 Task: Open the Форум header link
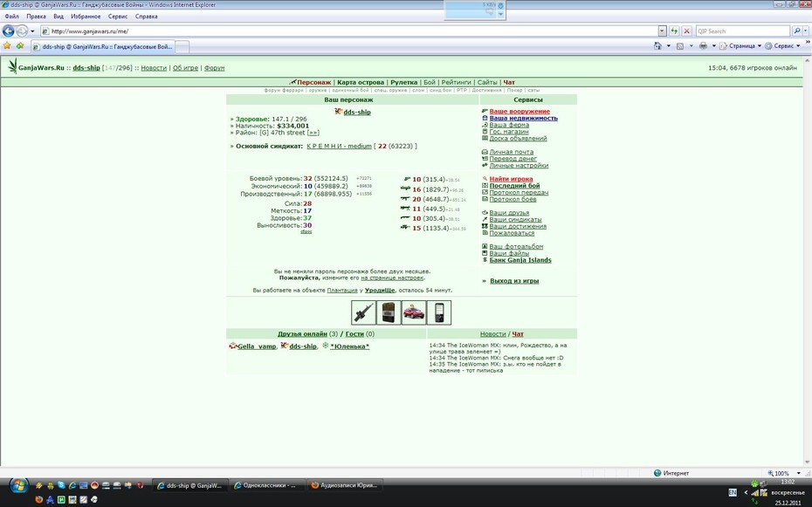[214, 68]
